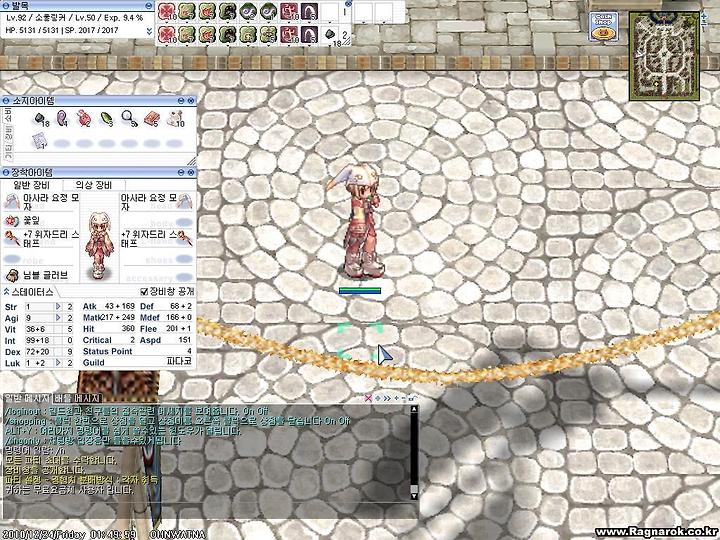Click the plus icon on chat bar
720x540 pixels.
[x=397, y=398]
